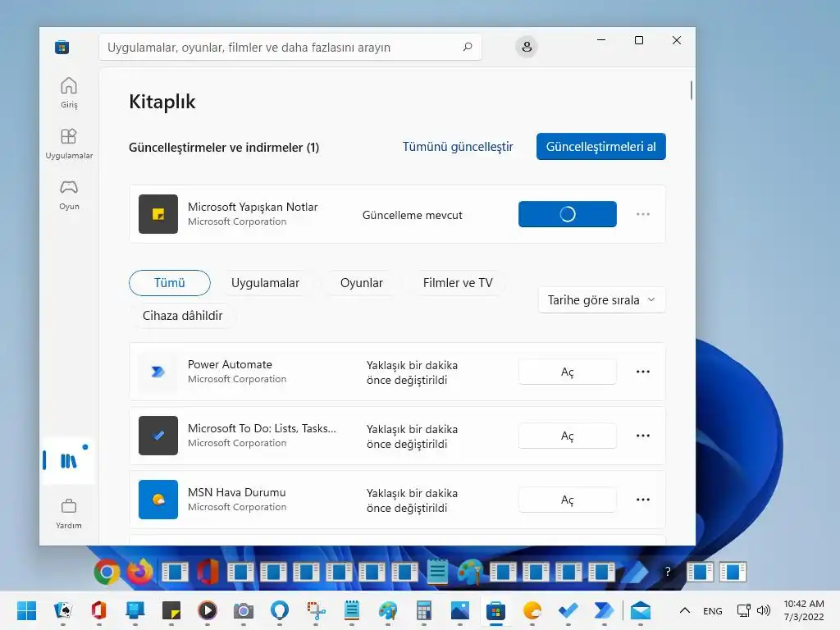
Task: Open To Do checkmark app from taskbar
Action: coord(568,610)
